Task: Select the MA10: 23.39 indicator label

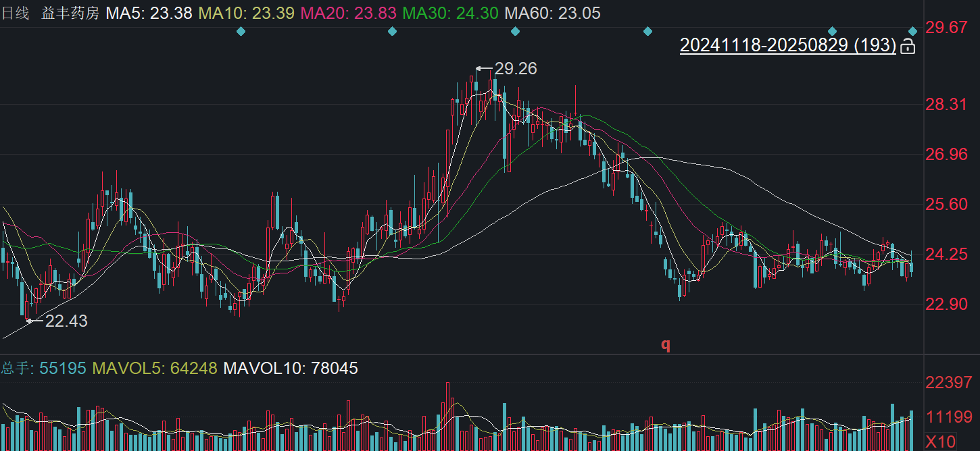Action: pyautogui.click(x=247, y=13)
